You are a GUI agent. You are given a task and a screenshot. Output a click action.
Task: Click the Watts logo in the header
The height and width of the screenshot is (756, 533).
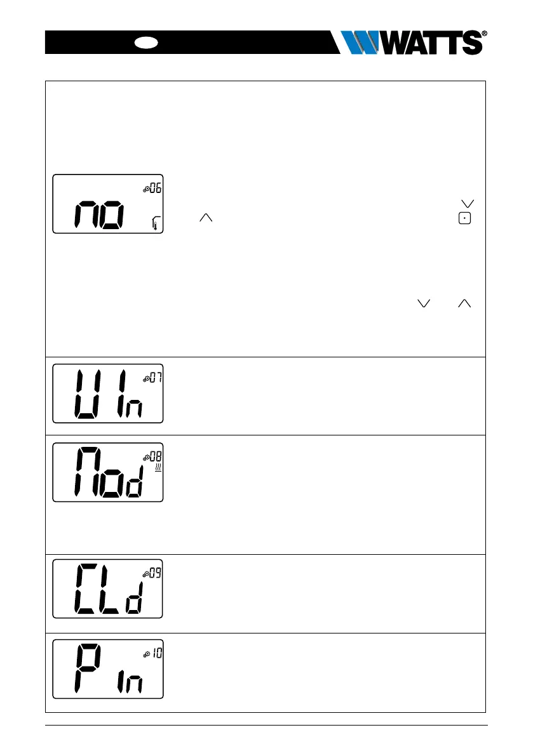(414, 43)
